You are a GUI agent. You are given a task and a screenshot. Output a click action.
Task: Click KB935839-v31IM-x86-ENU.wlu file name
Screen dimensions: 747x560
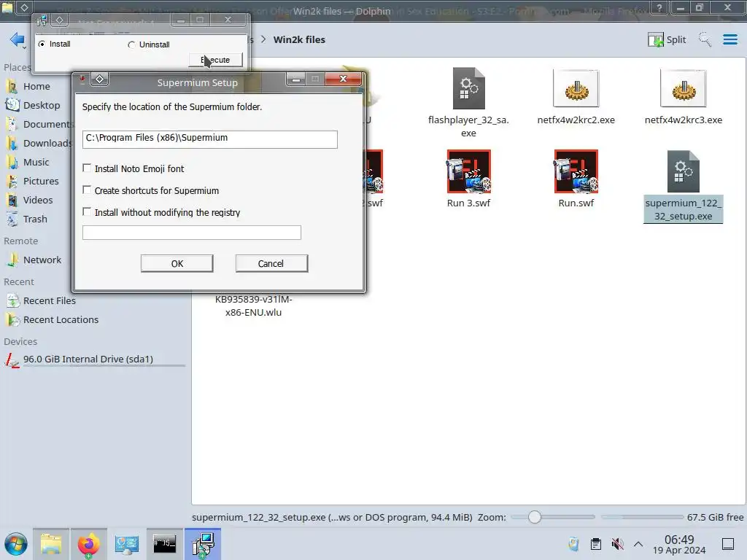pyautogui.click(x=253, y=306)
